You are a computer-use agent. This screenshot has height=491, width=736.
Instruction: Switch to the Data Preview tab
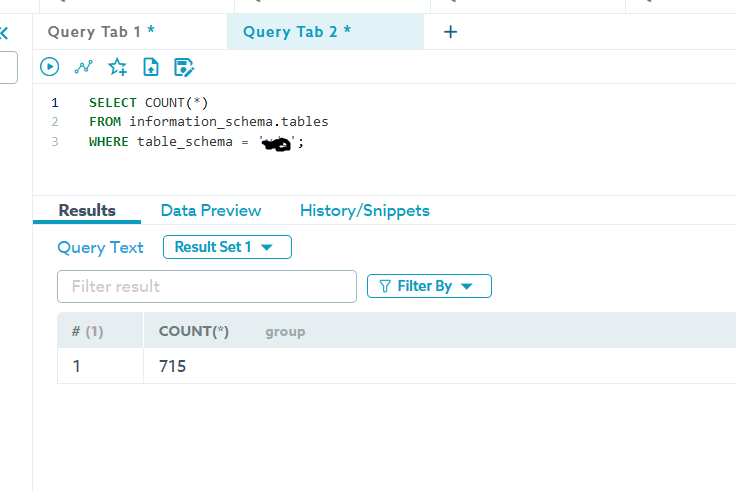click(211, 210)
